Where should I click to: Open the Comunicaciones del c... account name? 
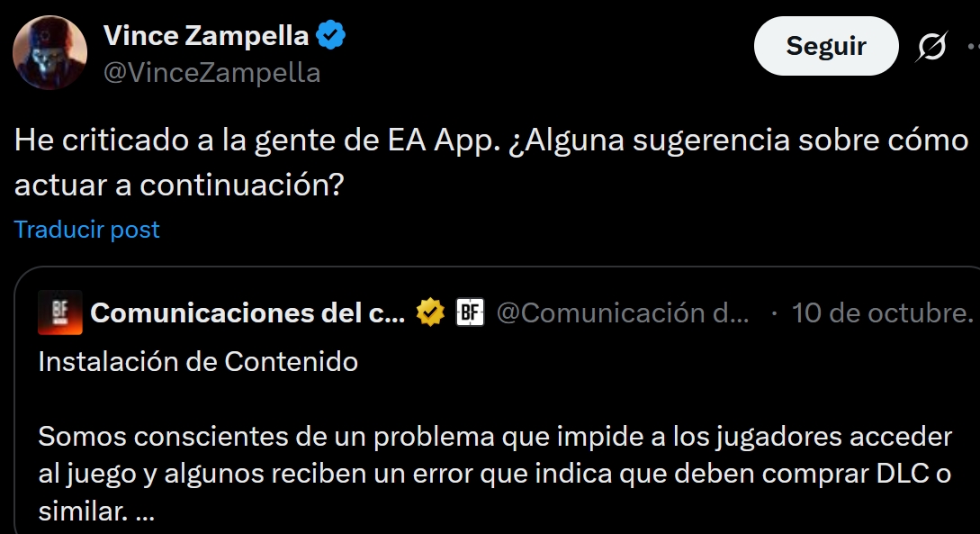[247, 312]
